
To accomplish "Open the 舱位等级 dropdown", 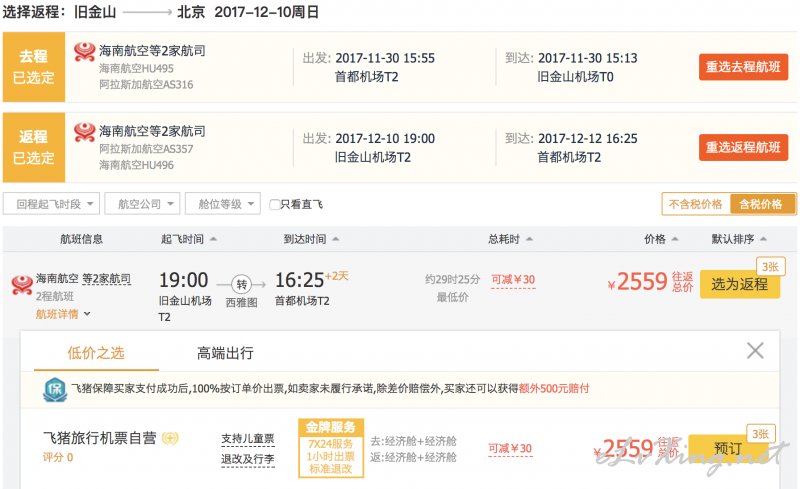I will click(223, 204).
